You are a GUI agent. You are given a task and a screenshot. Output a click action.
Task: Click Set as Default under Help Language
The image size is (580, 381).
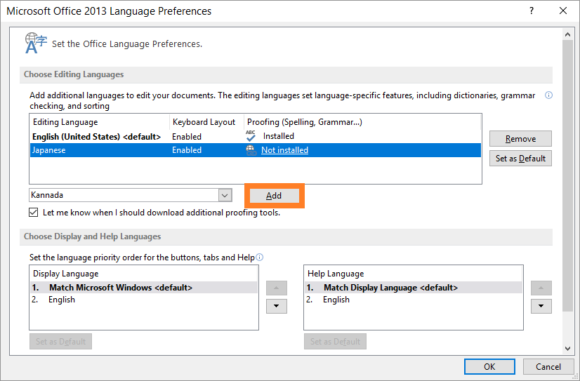point(335,341)
